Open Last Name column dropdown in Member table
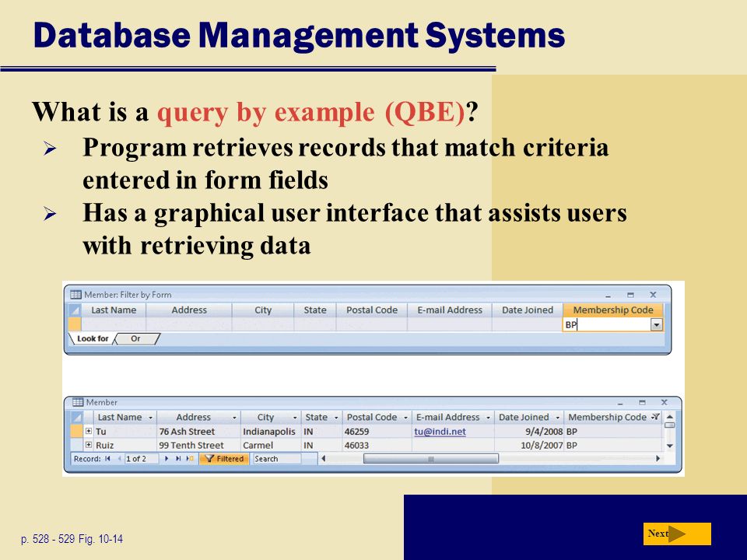This screenshot has height=560, width=747. (150, 418)
